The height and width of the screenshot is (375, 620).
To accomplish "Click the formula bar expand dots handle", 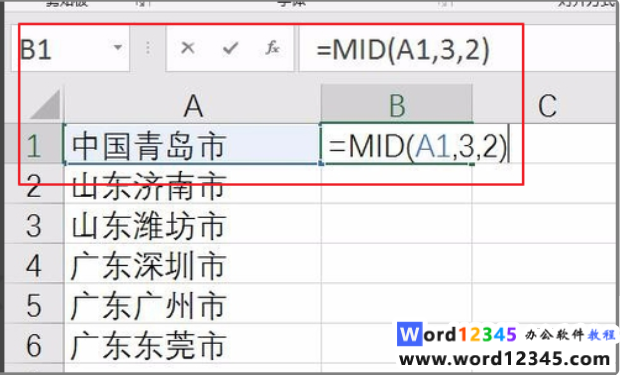I will pos(148,48).
